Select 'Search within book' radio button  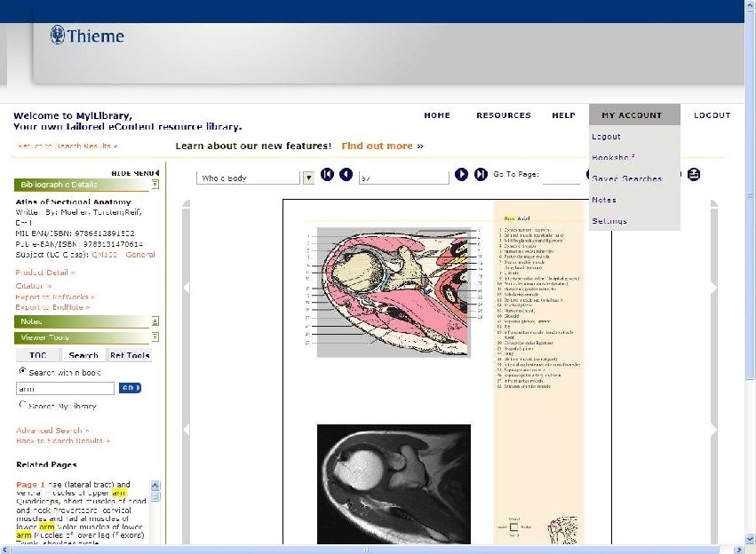pyautogui.click(x=22, y=371)
